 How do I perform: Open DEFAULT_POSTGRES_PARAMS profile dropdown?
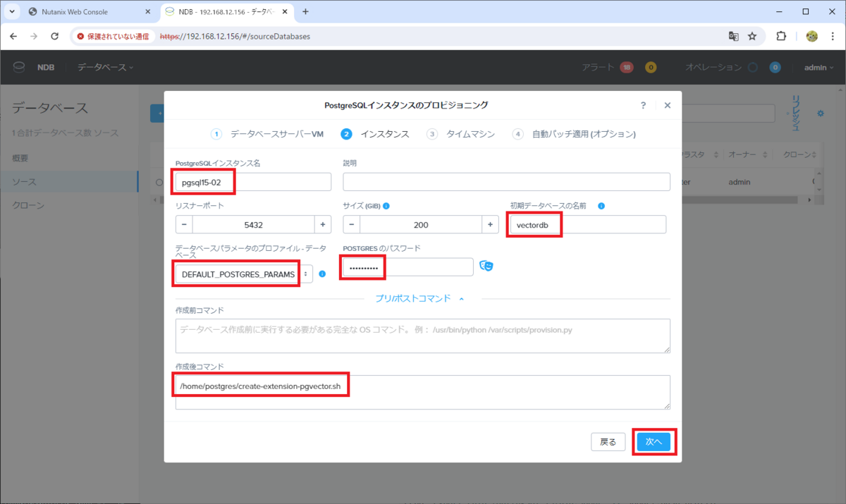(244, 273)
